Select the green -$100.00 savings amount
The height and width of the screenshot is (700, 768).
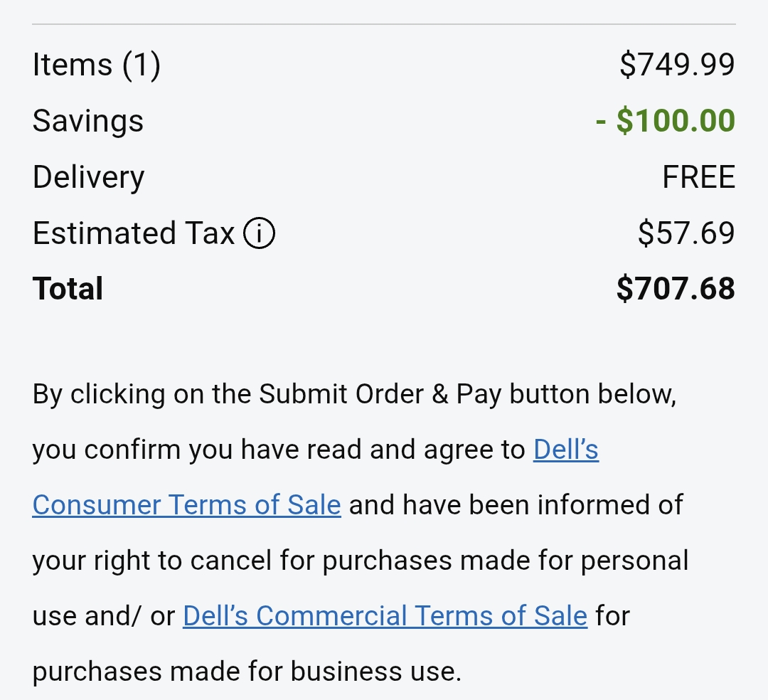pyautogui.click(x=666, y=121)
